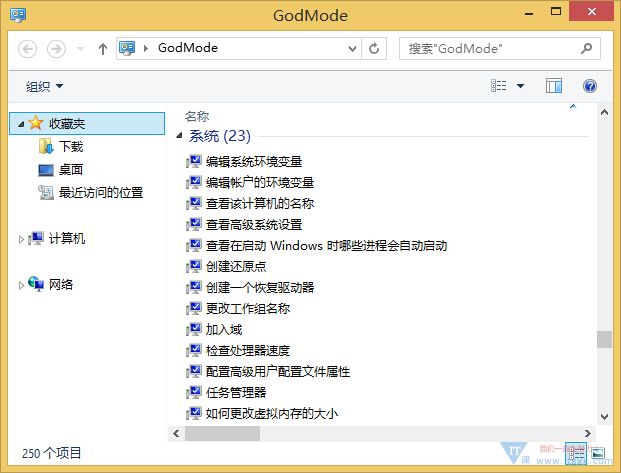Click the horizontal scrollbar left arrow

point(176,433)
